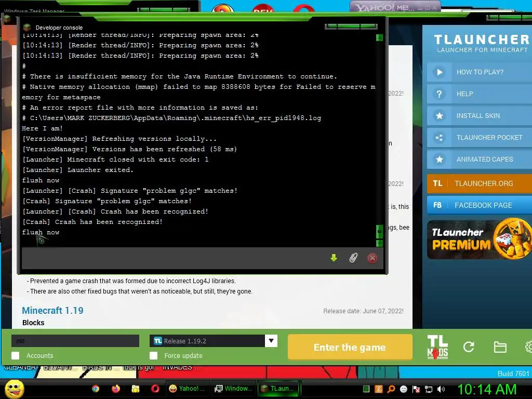This screenshot has height=399, width=532.
Task: Open How to Play menu entry
Action: (480, 72)
